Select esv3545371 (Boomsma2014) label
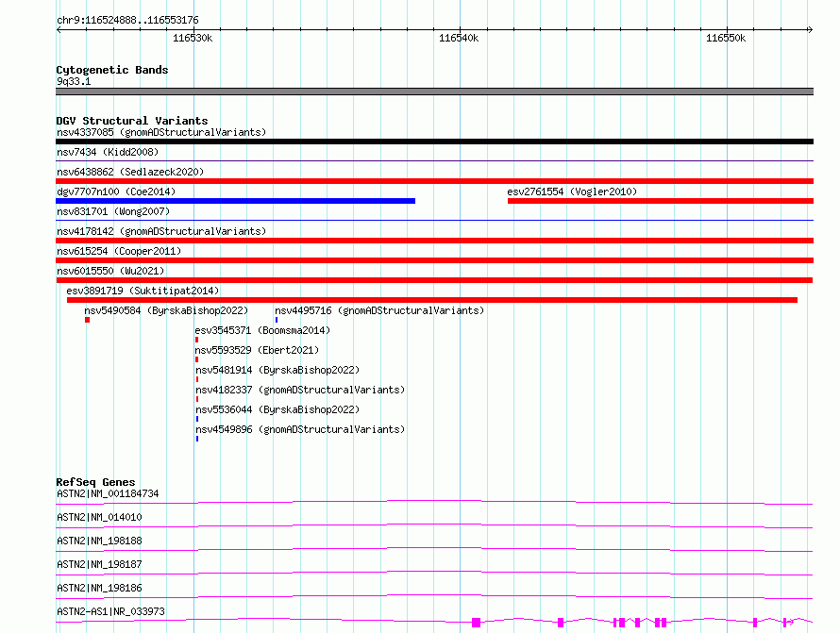This screenshot has height=633, width=840. (x=262, y=330)
